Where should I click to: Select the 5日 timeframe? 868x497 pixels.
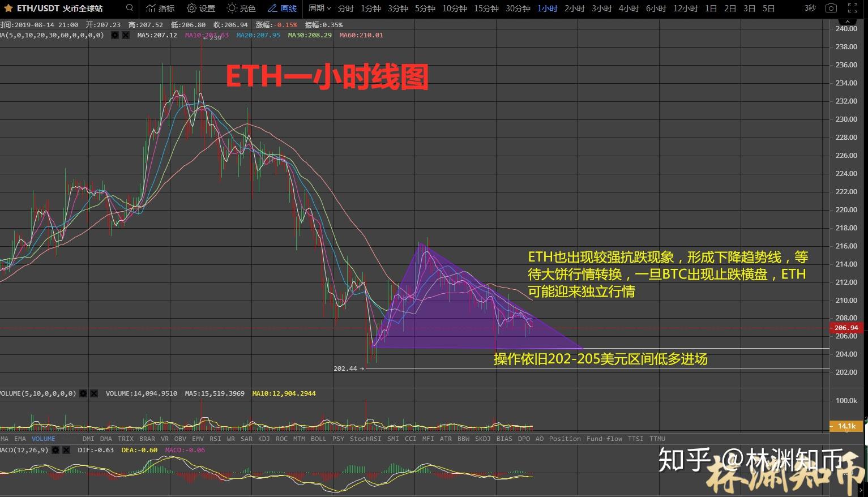tap(769, 8)
